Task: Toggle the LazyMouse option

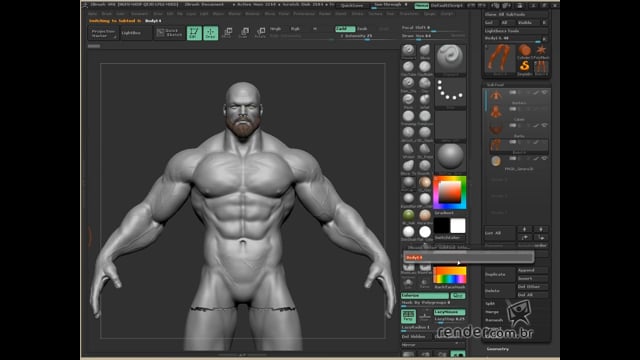Action: (x=449, y=312)
